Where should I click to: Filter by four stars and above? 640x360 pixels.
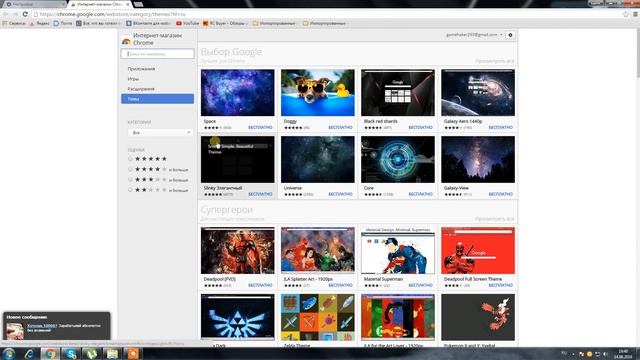(130, 169)
